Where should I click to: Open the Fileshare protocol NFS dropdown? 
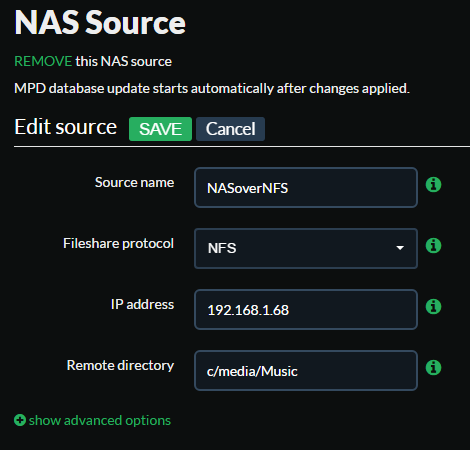[x=306, y=248]
